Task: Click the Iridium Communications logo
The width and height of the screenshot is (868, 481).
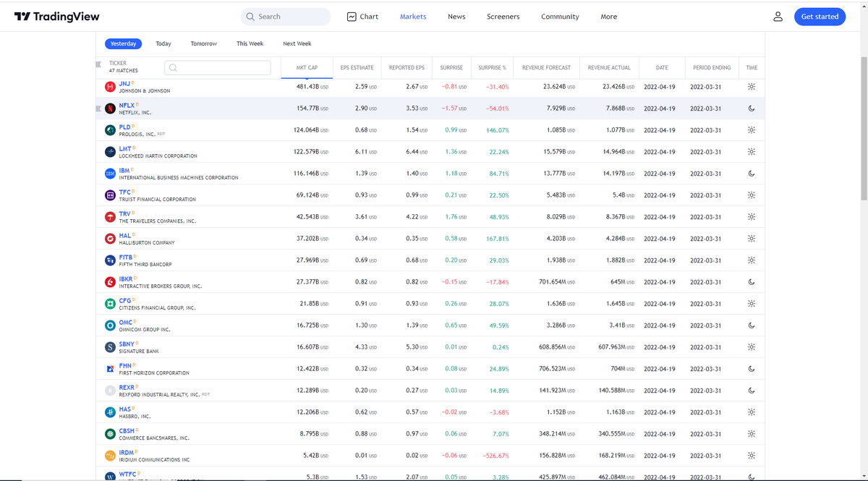Action: click(x=110, y=456)
